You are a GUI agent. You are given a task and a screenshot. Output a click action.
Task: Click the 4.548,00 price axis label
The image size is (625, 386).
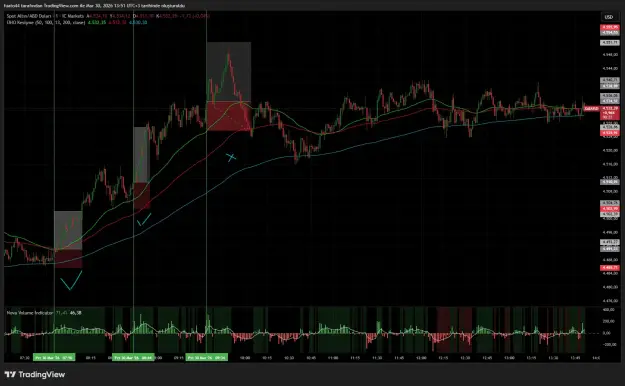click(610, 55)
